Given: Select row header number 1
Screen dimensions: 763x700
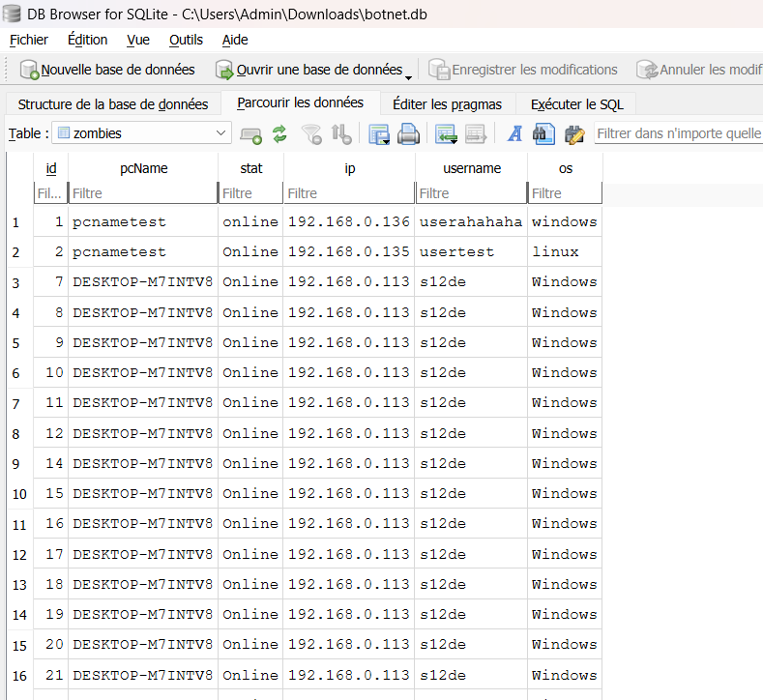Looking at the screenshot, I should pos(19,222).
